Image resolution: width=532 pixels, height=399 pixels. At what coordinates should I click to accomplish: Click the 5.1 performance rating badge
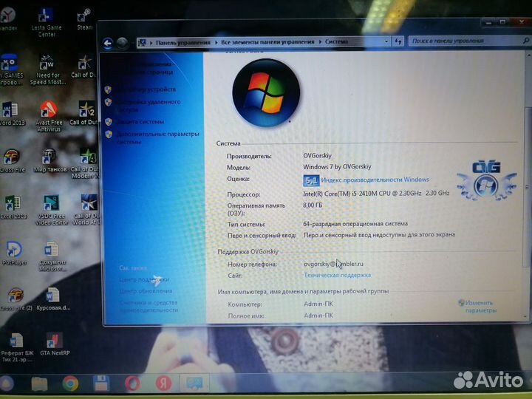(x=310, y=180)
